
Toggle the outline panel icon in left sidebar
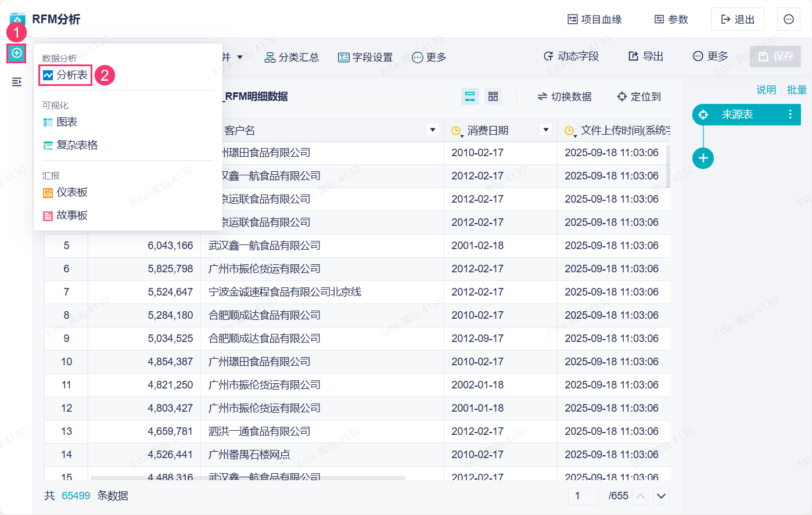pyautogui.click(x=17, y=82)
